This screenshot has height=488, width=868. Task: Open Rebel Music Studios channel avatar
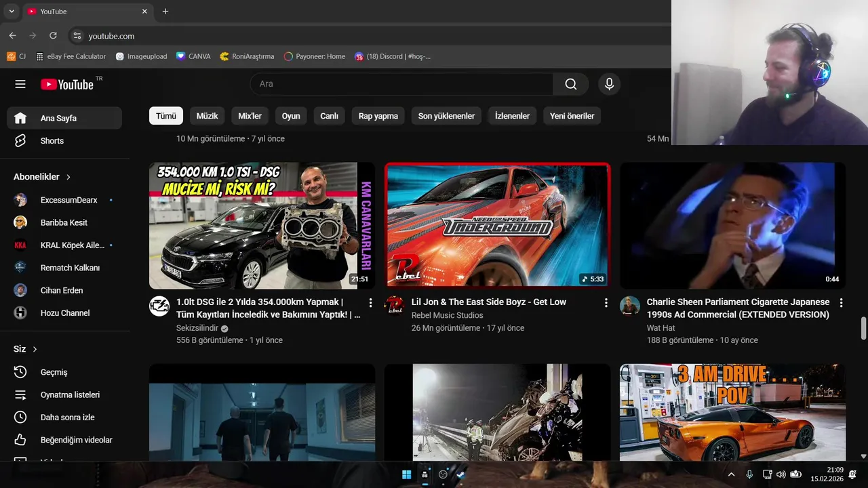tap(395, 306)
